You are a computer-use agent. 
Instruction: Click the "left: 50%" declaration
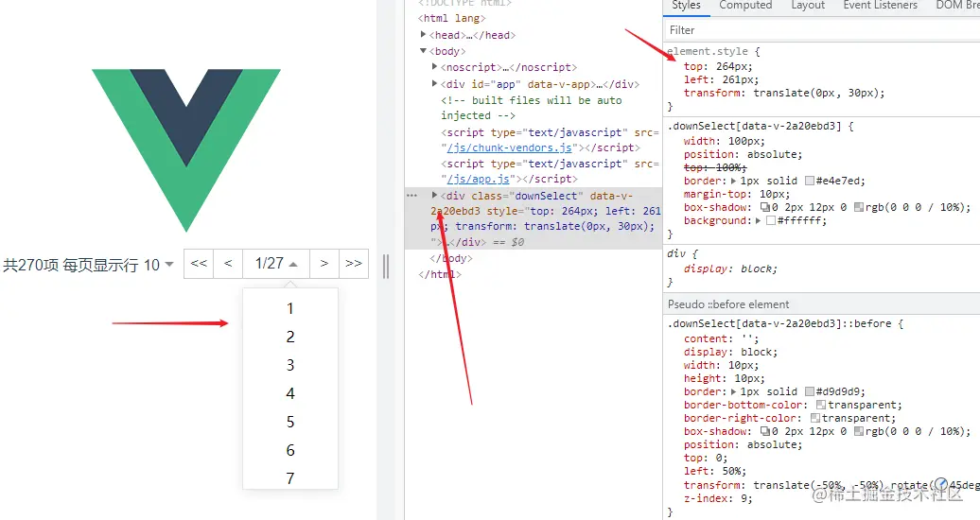coord(715,471)
